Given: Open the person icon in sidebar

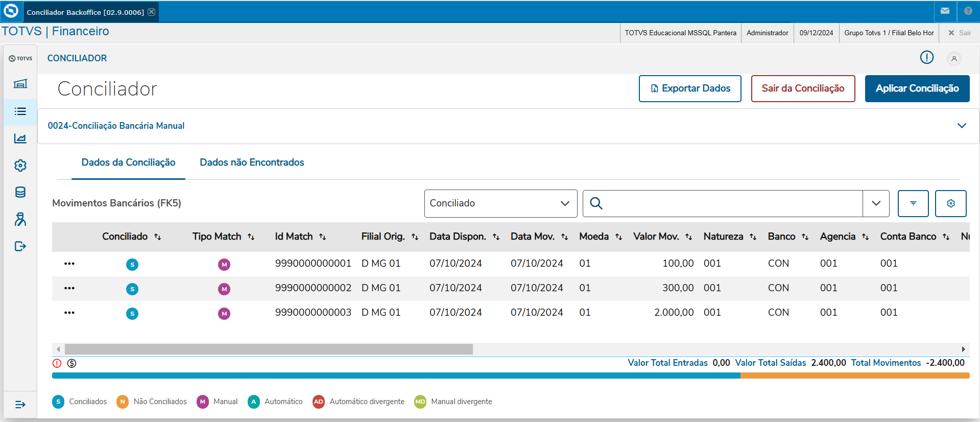Looking at the screenshot, I should 20,219.
